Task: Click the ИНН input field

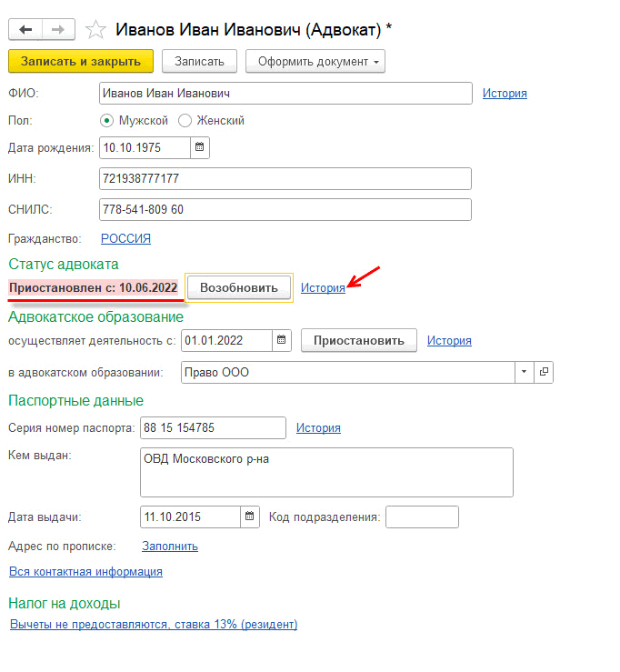Action: (285, 178)
